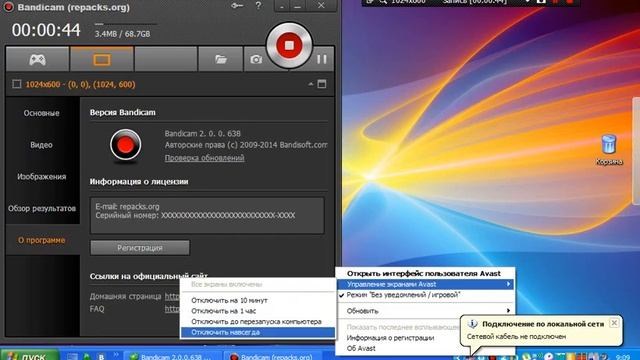Toggle Режим Без уведомлений / игровой
The image size is (640, 360).
coord(425,295)
